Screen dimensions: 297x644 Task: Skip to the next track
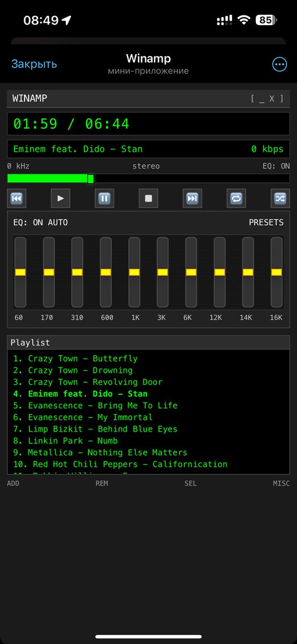point(192,198)
